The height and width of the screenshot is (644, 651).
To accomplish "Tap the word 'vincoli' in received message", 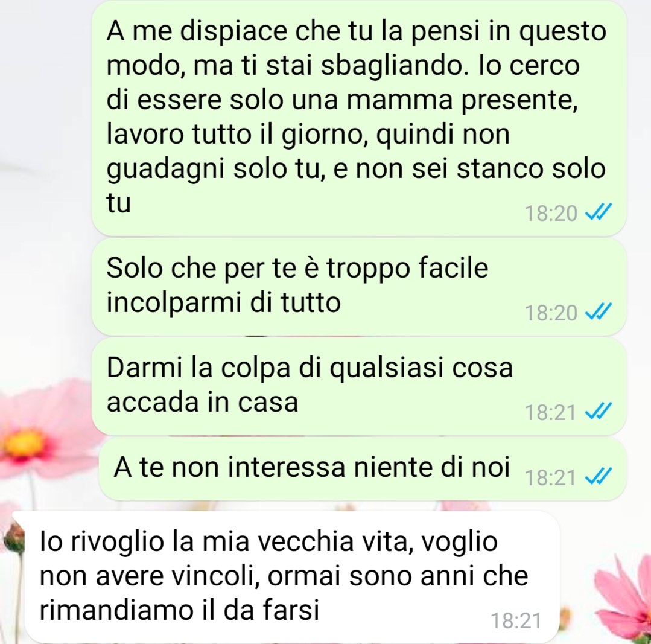I will 215,576.
